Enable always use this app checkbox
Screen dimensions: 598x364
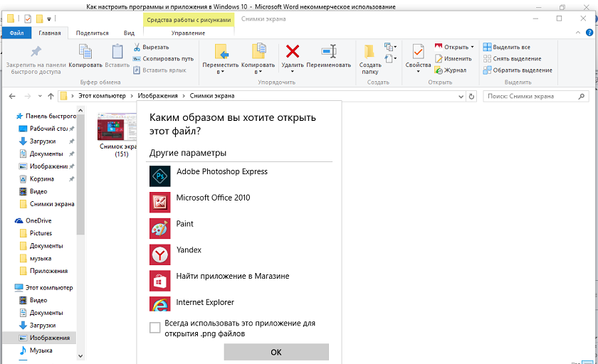(155, 328)
